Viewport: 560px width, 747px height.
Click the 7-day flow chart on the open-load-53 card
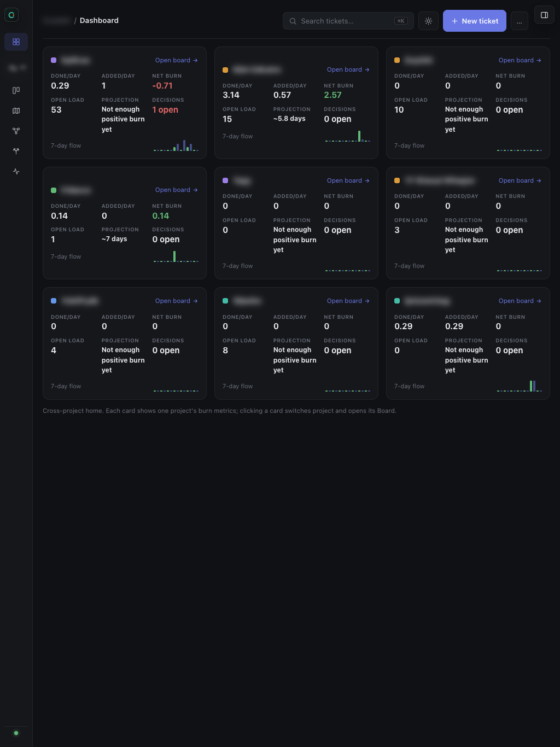[x=176, y=145]
